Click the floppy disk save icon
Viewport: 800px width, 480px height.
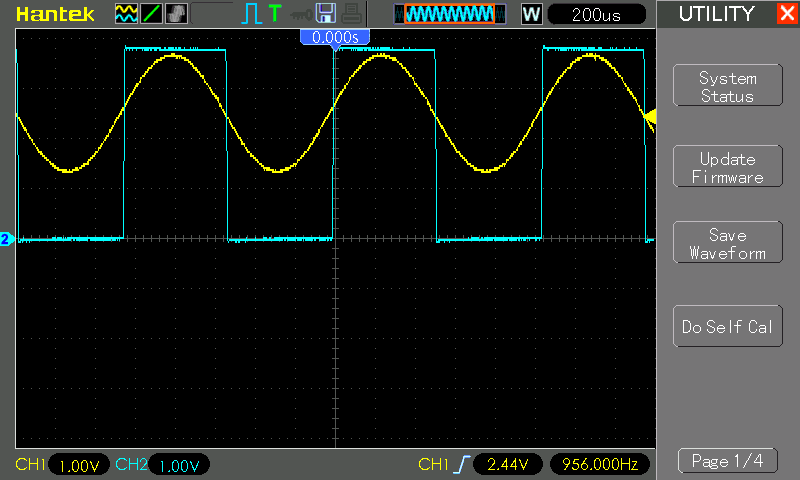coord(326,14)
